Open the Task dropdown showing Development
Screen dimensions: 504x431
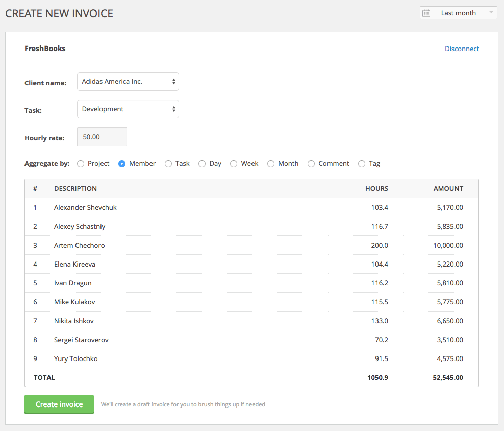click(x=128, y=109)
